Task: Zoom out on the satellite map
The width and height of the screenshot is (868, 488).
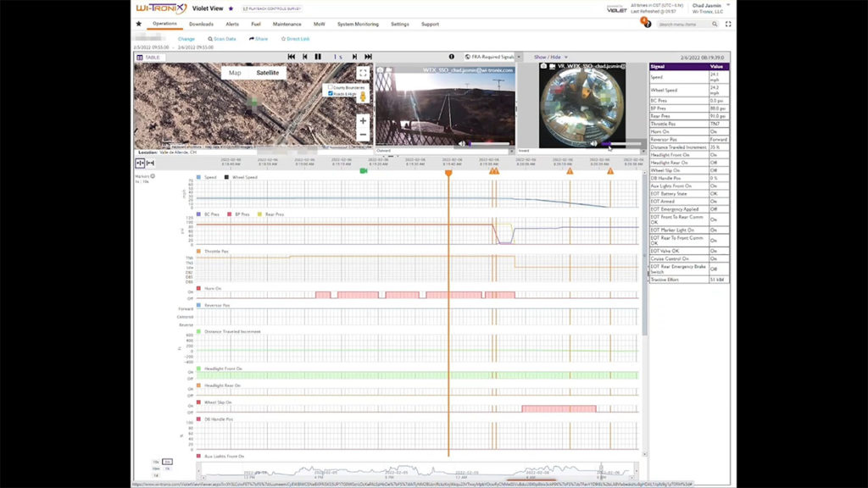Action: click(x=363, y=134)
